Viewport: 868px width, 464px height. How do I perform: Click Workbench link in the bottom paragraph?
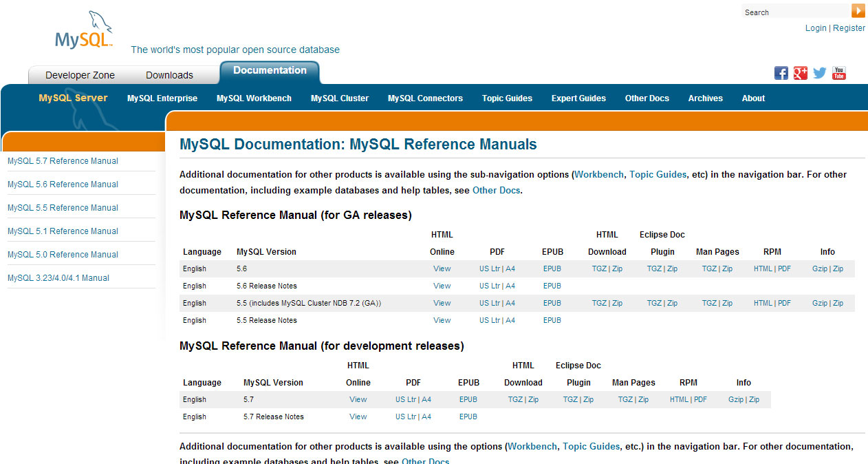[x=532, y=447]
